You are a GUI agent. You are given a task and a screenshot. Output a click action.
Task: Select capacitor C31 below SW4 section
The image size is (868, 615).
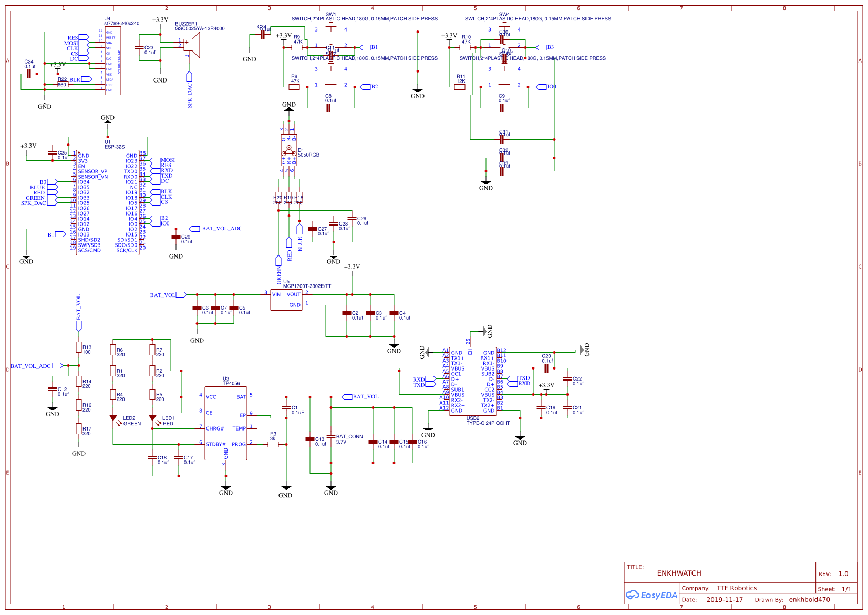[x=502, y=139]
